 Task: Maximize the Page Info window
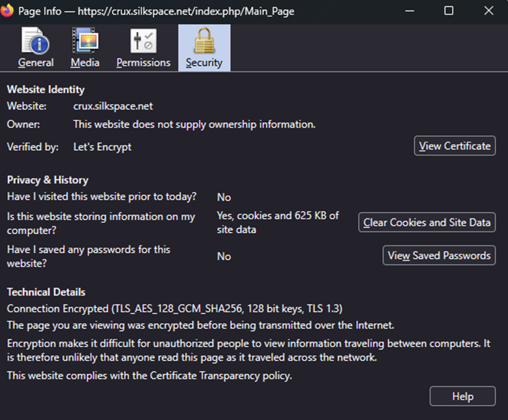pos(448,11)
